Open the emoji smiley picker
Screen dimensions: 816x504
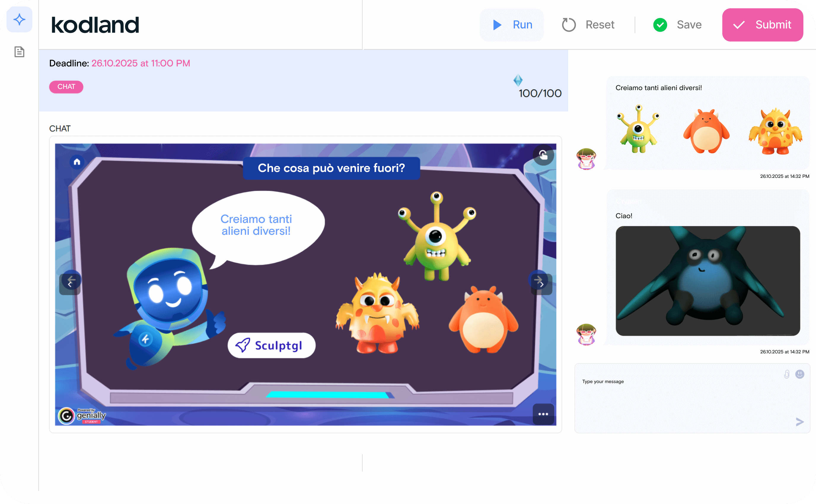click(x=800, y=374)
